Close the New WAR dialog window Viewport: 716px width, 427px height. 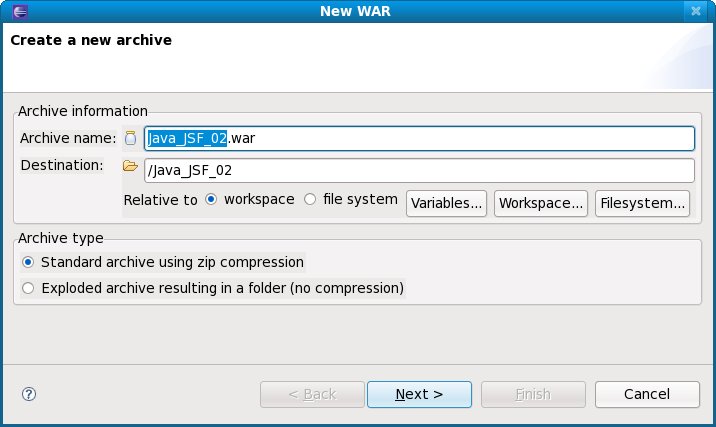pos(696,11)
